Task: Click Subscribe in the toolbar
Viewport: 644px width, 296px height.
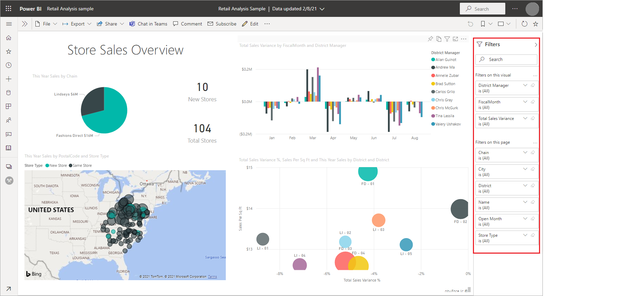Action: (222, 24)
